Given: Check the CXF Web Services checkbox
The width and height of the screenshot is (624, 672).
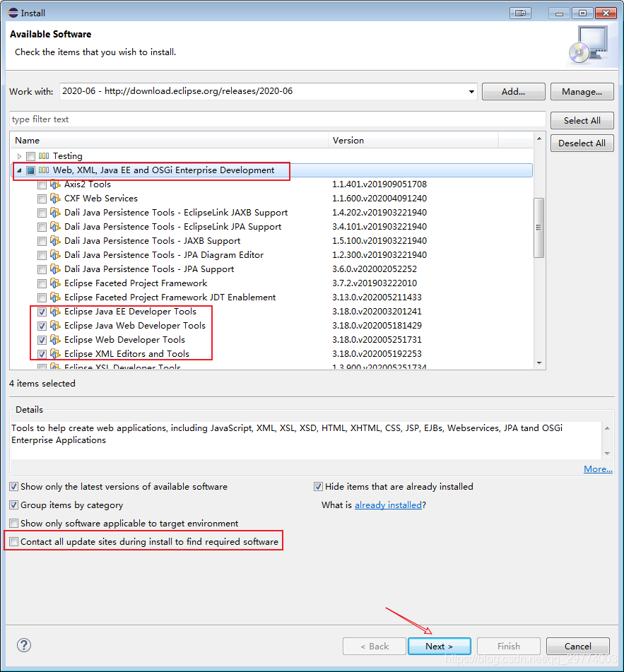Looking at the screenshot, I should tap(42, 199).
